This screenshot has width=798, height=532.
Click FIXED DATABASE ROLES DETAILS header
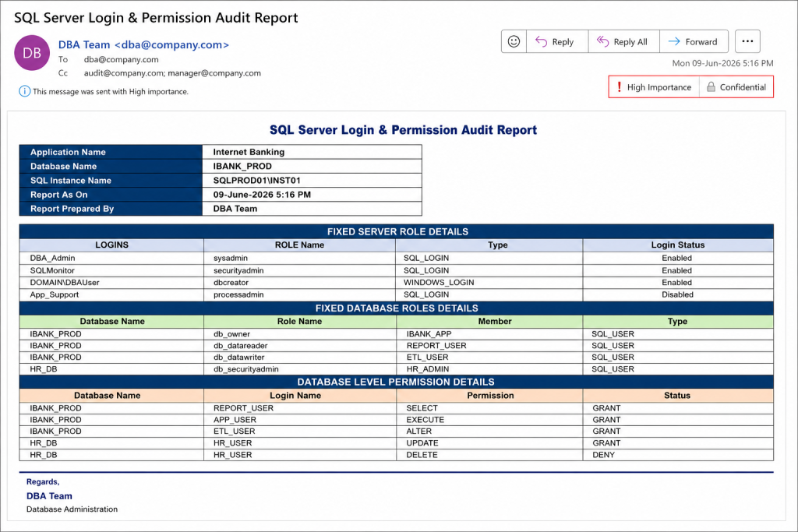pos(397,308)
